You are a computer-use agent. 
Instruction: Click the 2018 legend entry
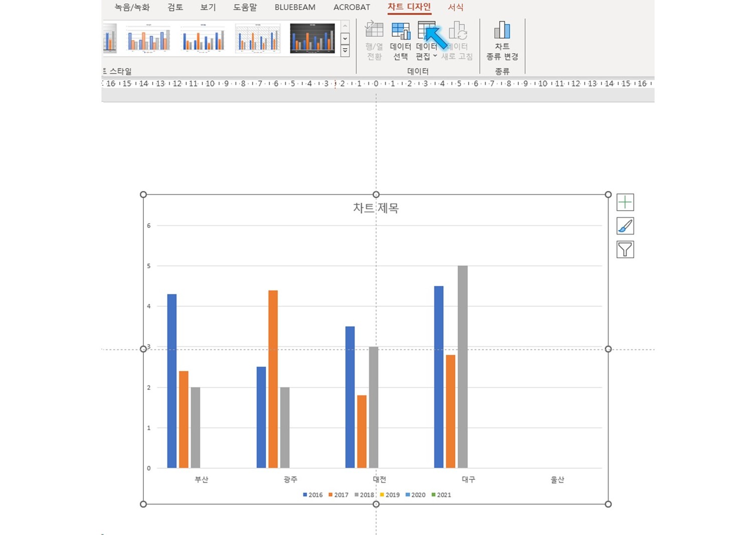click(364, 495)
